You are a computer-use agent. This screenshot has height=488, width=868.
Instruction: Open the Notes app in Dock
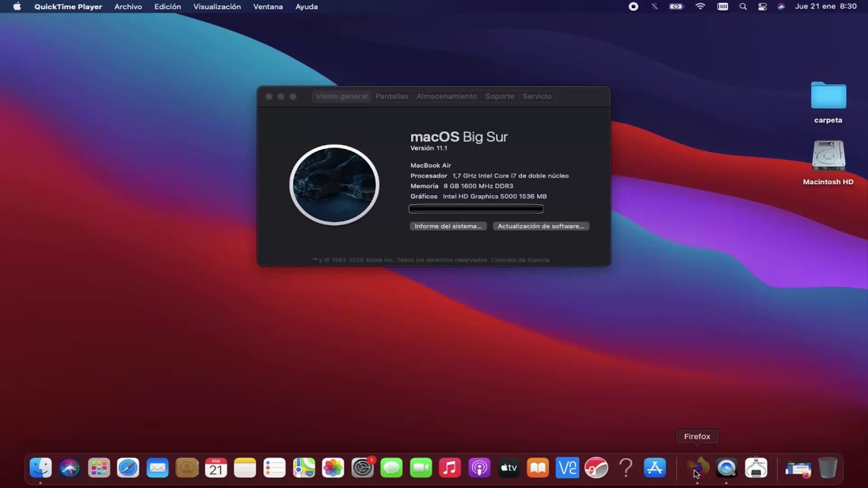coord(245,468)
